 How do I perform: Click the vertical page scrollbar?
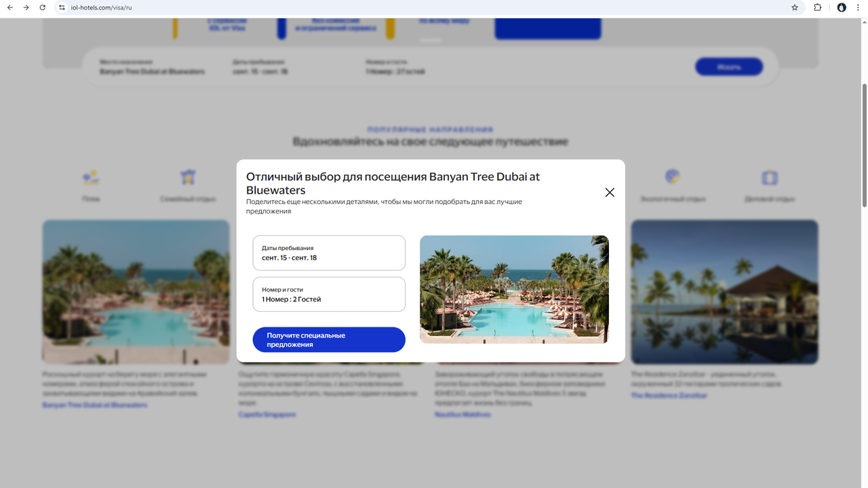[x=864, y=146]
